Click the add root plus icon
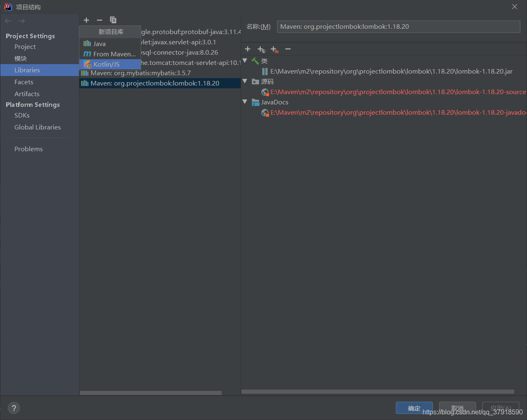527x420 pixels. [248, 49]
